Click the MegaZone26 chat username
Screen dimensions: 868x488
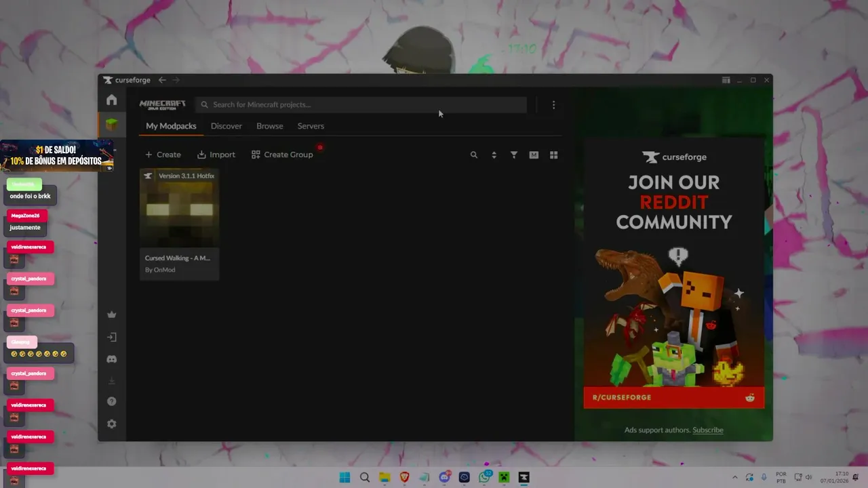[x=26, y=216]
